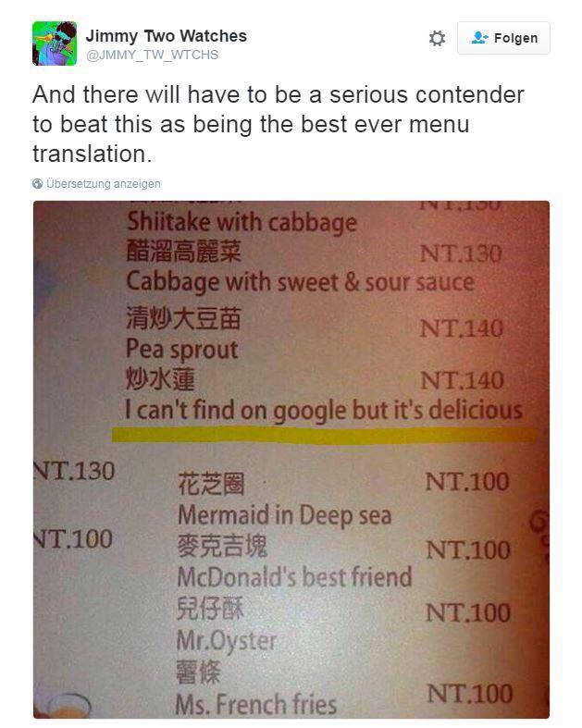Image resolution: width=582 pixels, height=728 pixels.
Task: Click the "Shiitake with cabbage" menu line
Action: [x=241, y=222]
